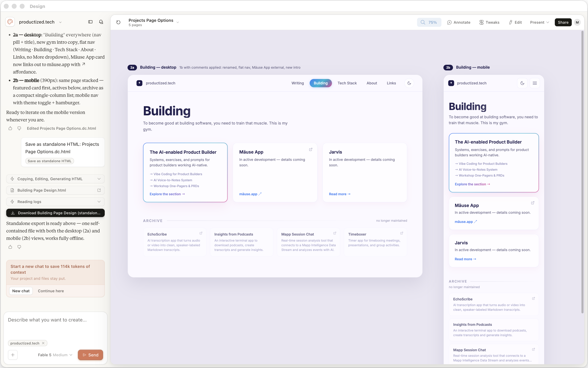The height and width of the screenshot is (368, 588).
Task: Select the Building nav pill on desktop
Action: click(320, 83)
